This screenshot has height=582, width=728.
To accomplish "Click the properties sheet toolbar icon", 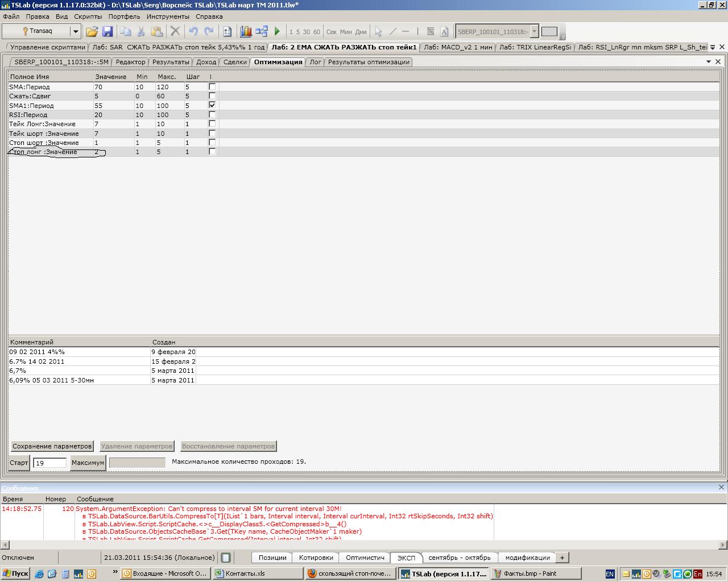I will pos(227,32).
